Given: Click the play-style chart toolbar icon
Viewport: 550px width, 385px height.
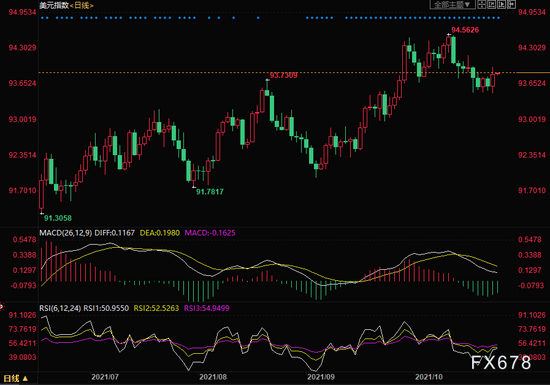Looking at the screenshot, I should pos(502,5).
